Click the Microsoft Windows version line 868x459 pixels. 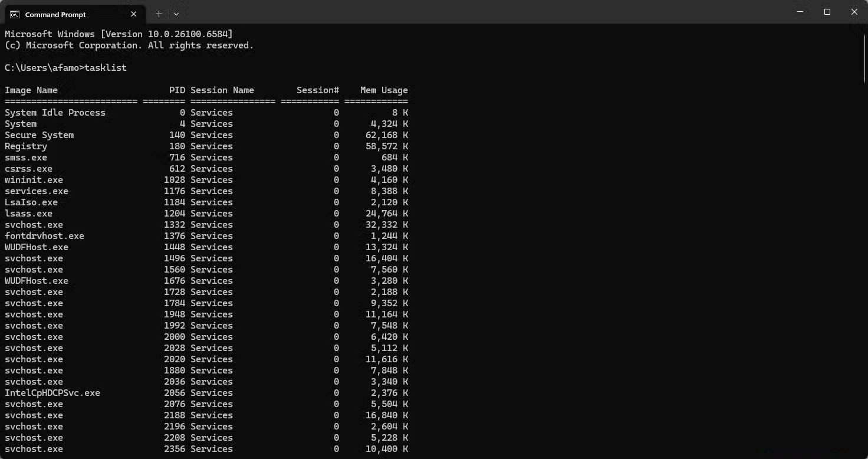118,34
